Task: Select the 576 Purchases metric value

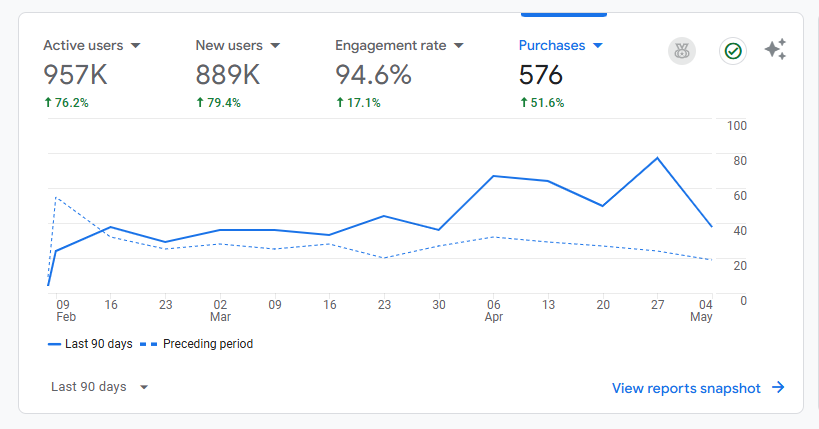Action: 541,75
